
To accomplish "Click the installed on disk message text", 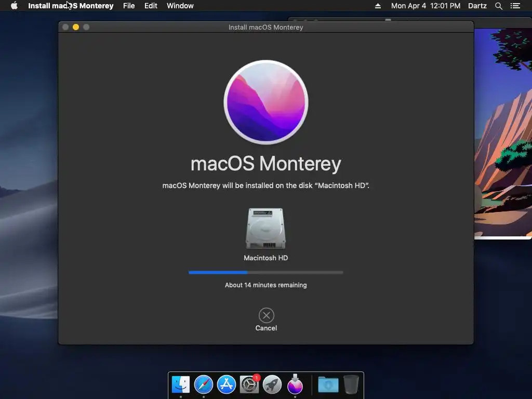I will (265, 185).
